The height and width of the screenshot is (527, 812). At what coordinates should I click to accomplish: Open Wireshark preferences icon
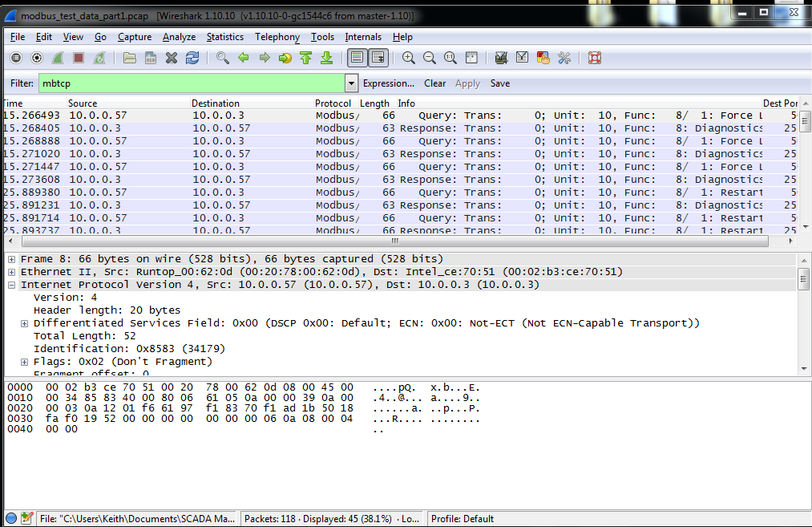click(564, 58)
